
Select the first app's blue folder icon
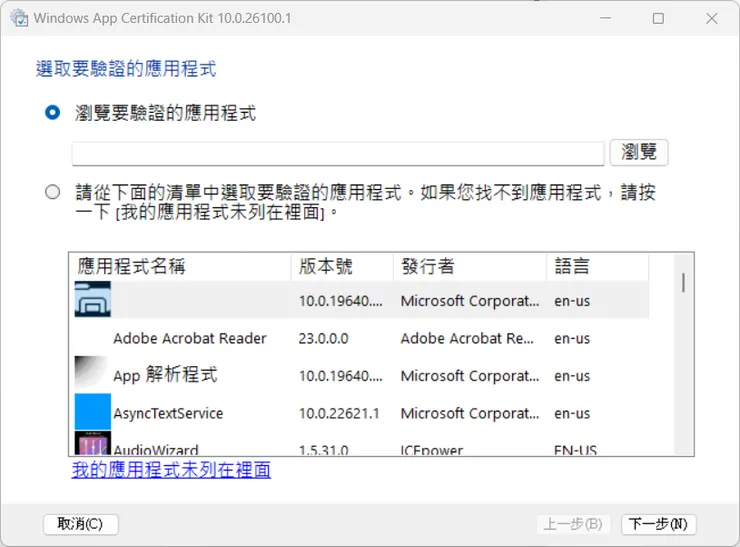click(x=92, y=299)
